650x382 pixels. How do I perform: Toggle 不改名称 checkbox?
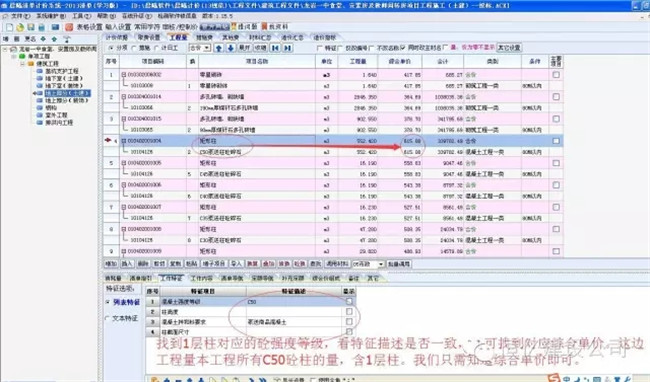click(x=371, y=48)
